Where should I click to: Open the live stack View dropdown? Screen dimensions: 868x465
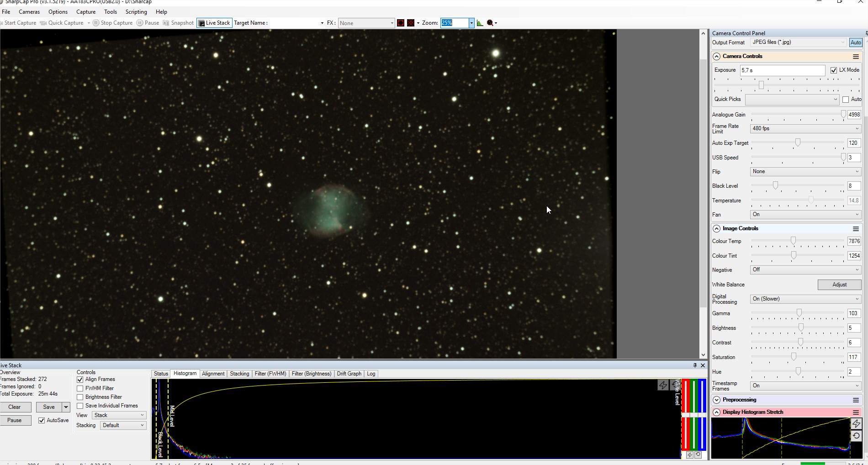point(119,415)
